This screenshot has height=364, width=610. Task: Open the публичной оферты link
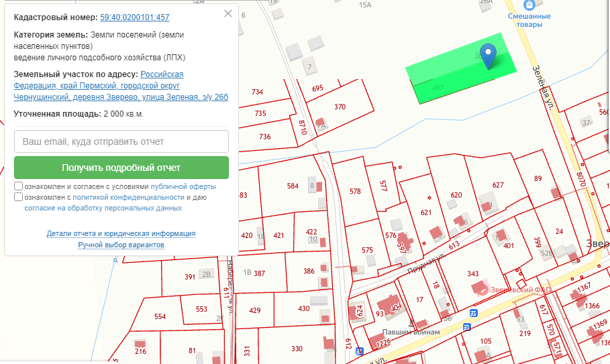coord(183,186)
